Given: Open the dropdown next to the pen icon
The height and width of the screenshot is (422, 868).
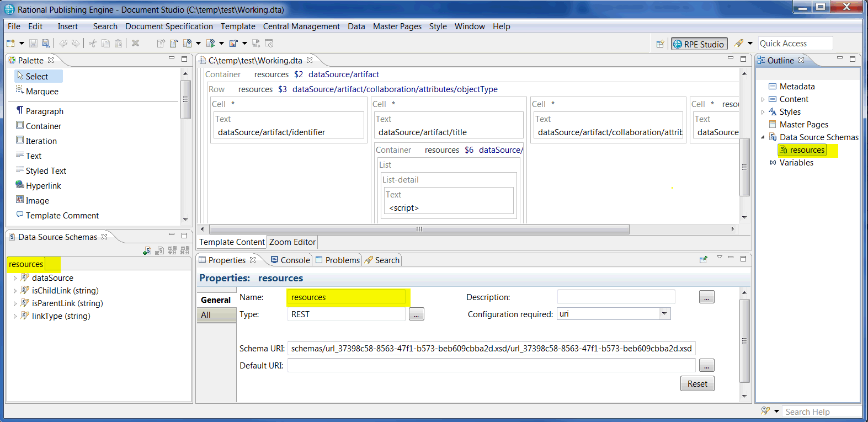Looking at the screenshot, I should click(x=750, y=44).
